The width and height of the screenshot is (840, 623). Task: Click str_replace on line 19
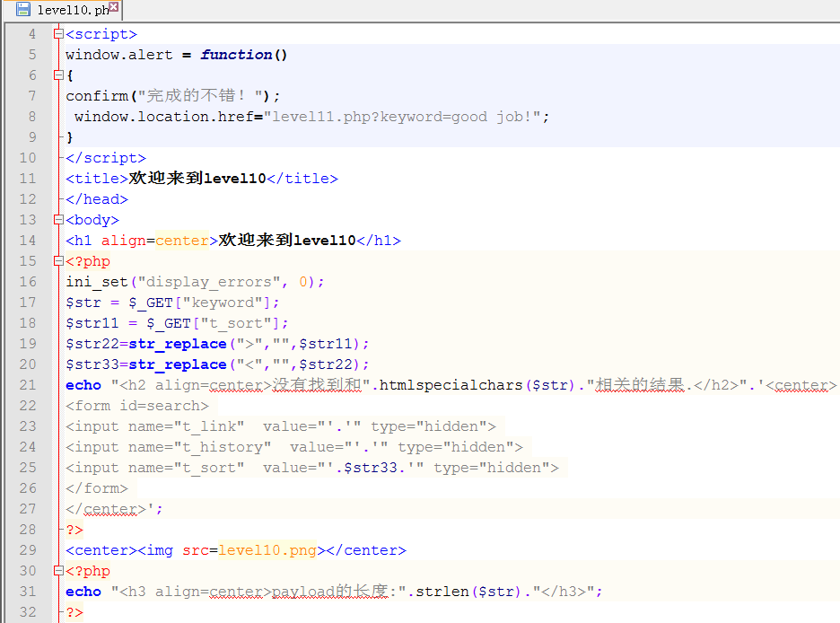(x=177, y=344)
